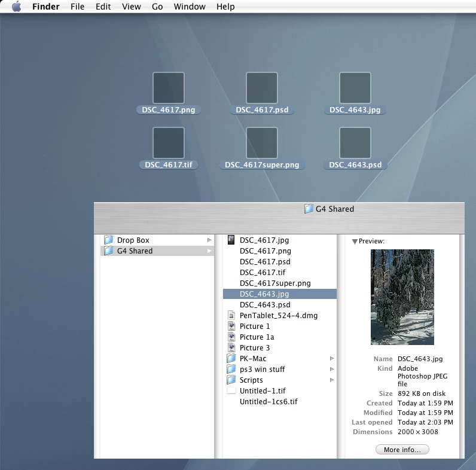Select Picture 1a file name
Screen dimensions: 476x470
coord(257,337)
